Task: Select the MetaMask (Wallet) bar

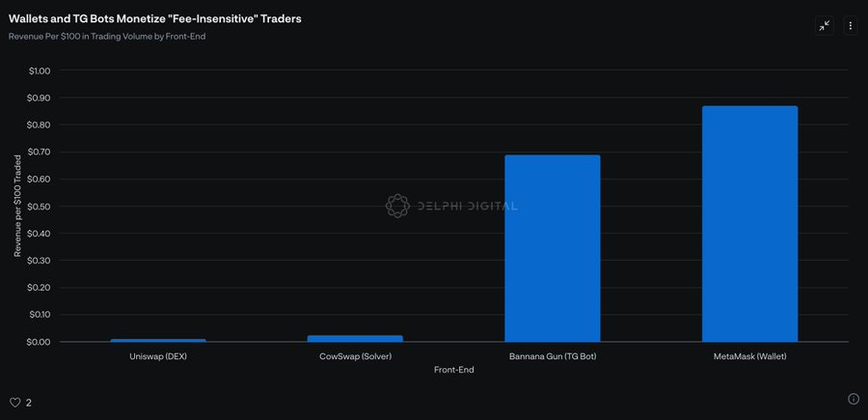Action: pyautogui.click(x=749, y=224)
